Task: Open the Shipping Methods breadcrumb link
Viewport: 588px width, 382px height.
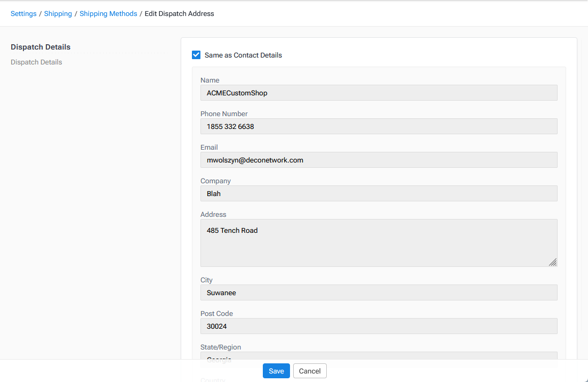Action: (x=108, y=13)
